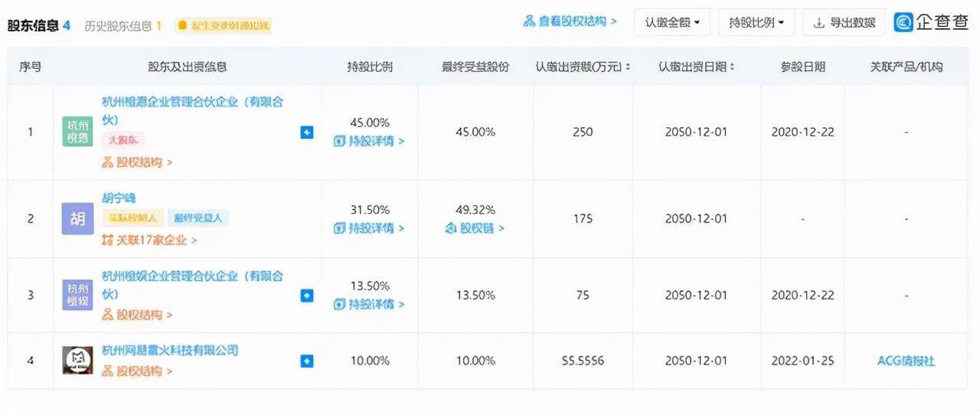Click the 参股日期 column header
980x412 pixels.
click(x=802, y=67)
